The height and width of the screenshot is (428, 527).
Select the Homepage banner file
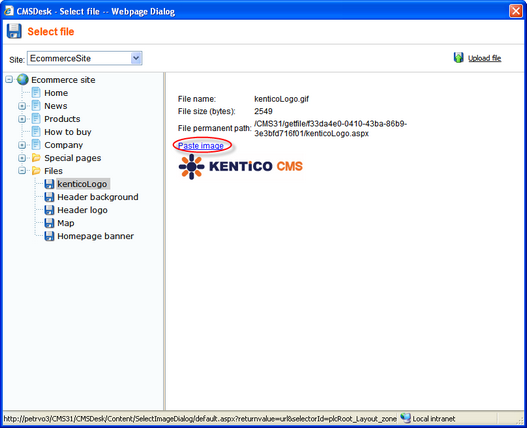click(95, 236)
